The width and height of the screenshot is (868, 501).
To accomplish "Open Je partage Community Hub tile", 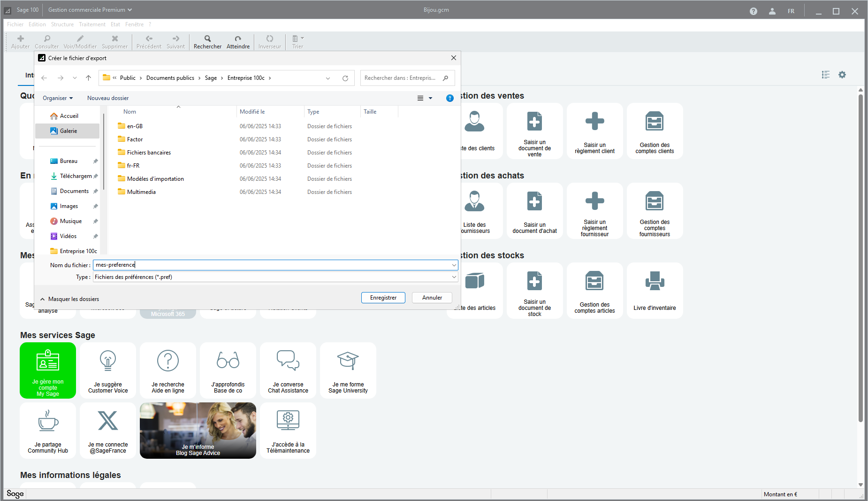I will coord(48,431).
